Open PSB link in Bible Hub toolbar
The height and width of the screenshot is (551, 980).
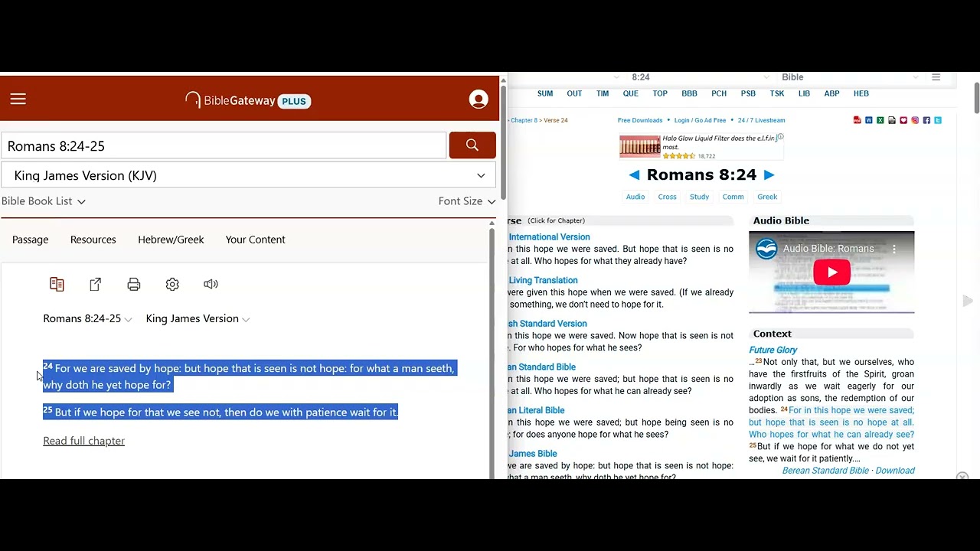point(748,93)
